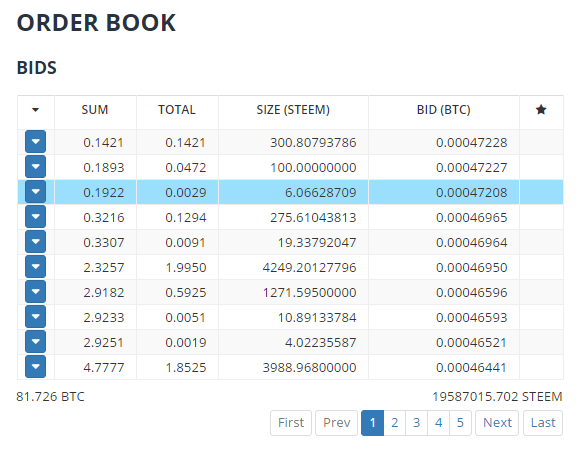Click sum value 2.9182
This screenshot has width=588, height=449.
[104, 293]
